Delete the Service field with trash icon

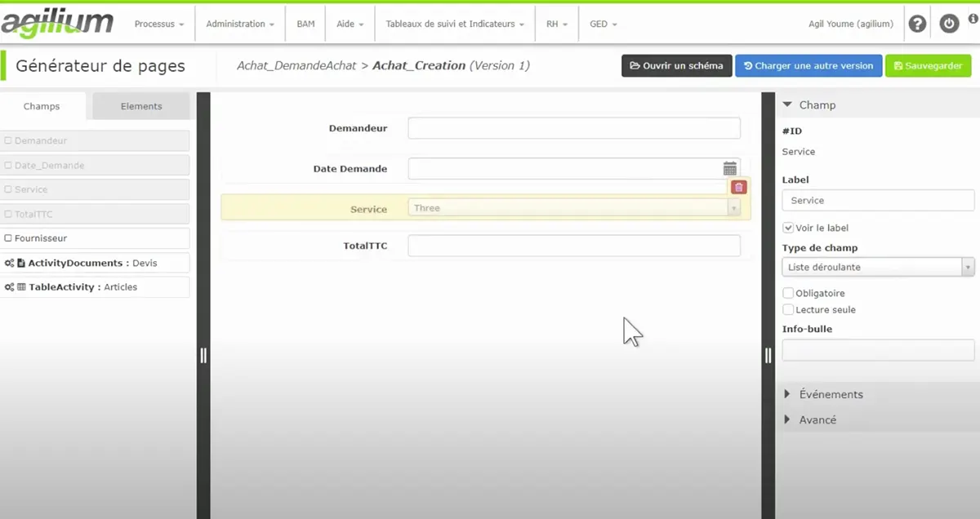click(x=739, y=187)
